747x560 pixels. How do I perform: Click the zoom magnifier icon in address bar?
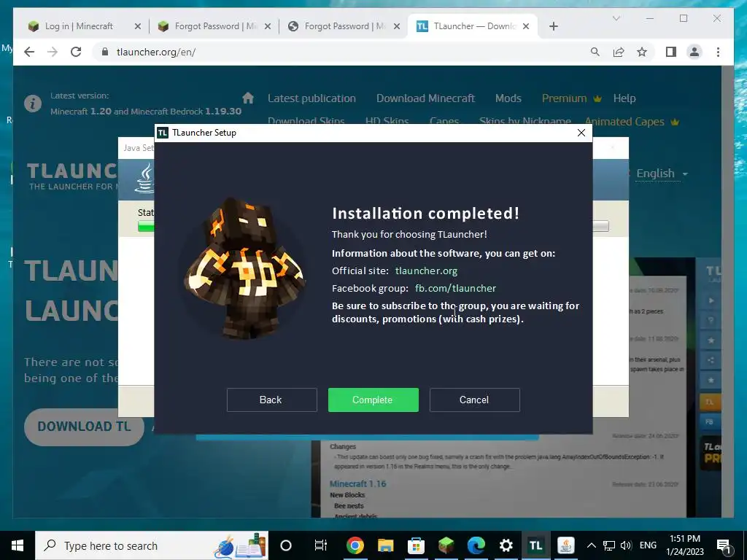point(595,52)
